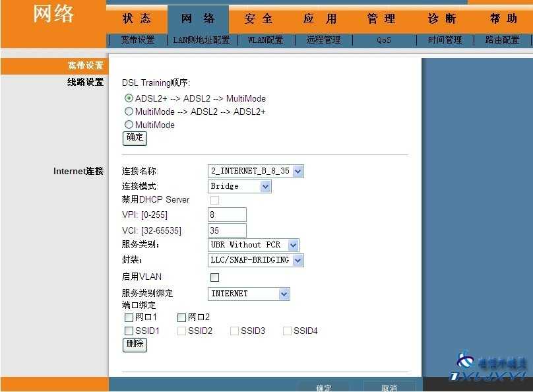
Task: Check the SSID2 binding box
Action: (181, 331)
